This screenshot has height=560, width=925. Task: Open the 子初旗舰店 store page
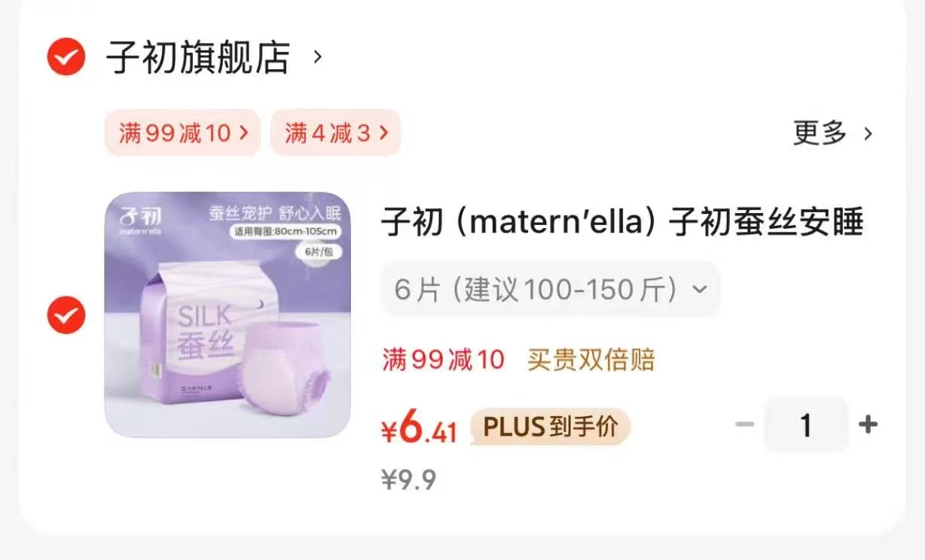point(198,57)
